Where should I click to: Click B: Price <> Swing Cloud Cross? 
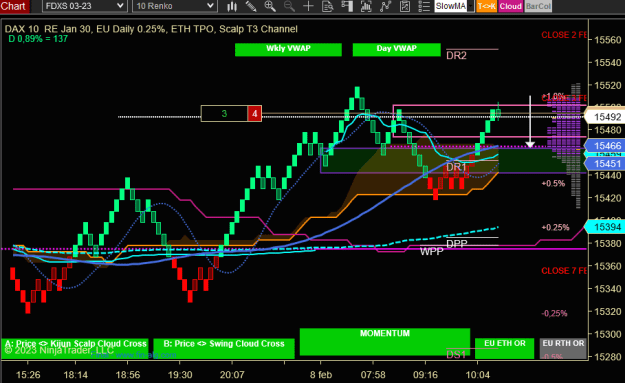[x=224, y=348]
